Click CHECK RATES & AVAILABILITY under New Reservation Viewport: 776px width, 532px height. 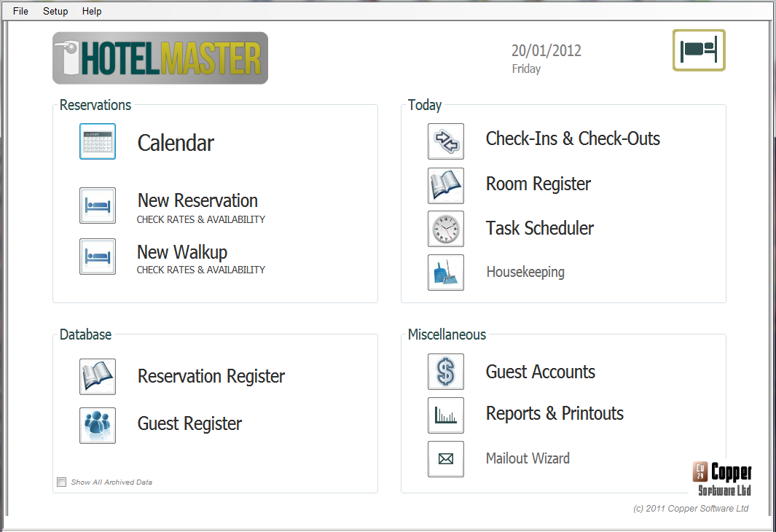[x=201, y=219]
